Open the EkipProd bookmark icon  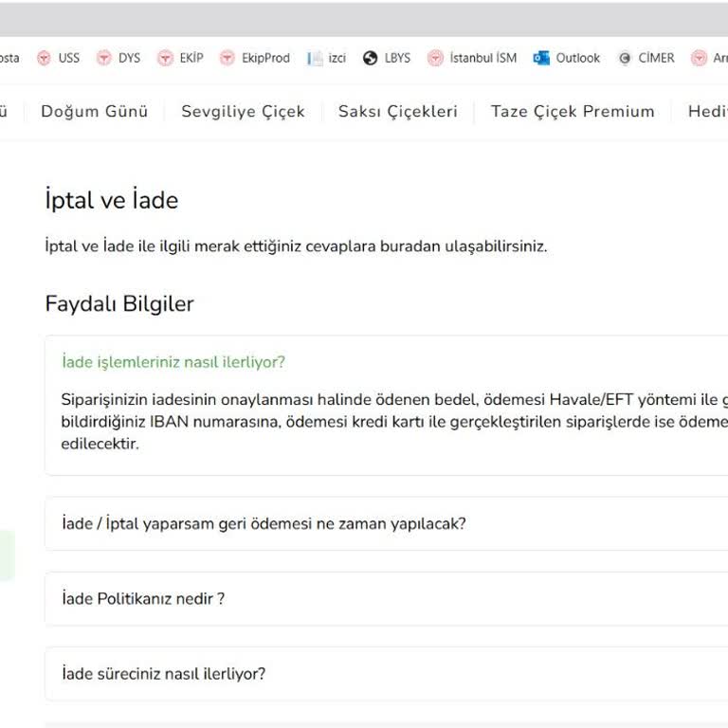pos(227,58)
